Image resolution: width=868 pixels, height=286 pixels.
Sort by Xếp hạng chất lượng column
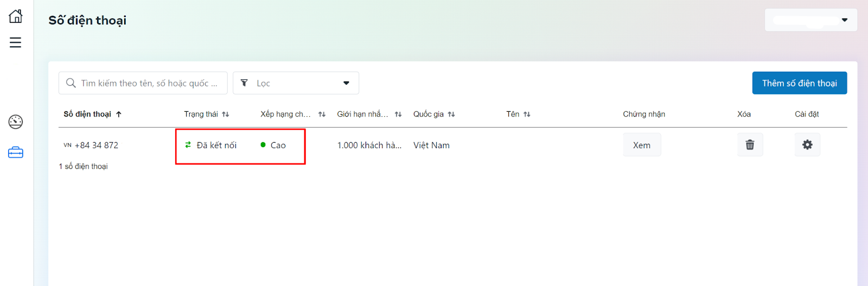pyautogui.click(x=322, y=114)
